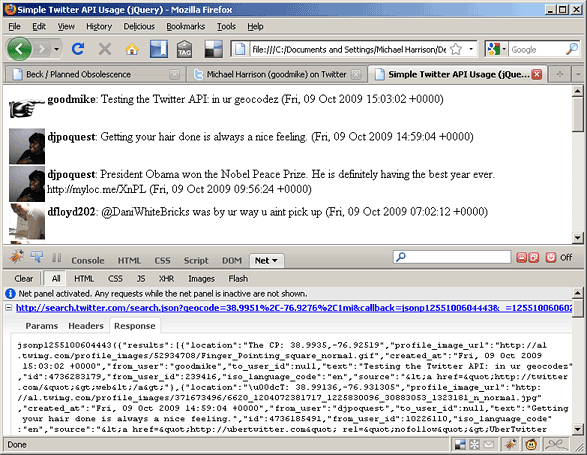
Task: Switch to the Params request tab
Action: coord(42,326)
